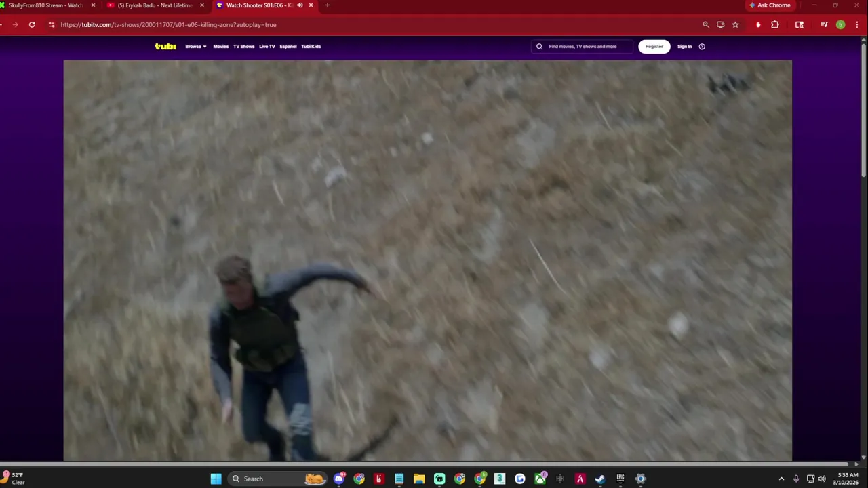Click the Find movies search field
This screenshot has height=488, width=868.
(582, 46)
